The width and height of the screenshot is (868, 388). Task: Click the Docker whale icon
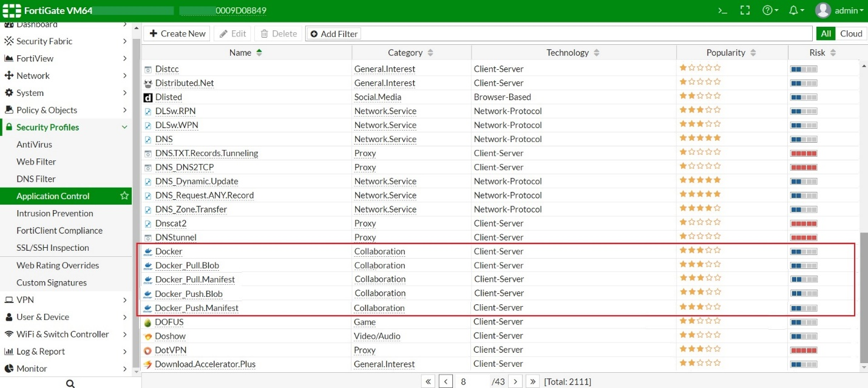coord(148,251)
